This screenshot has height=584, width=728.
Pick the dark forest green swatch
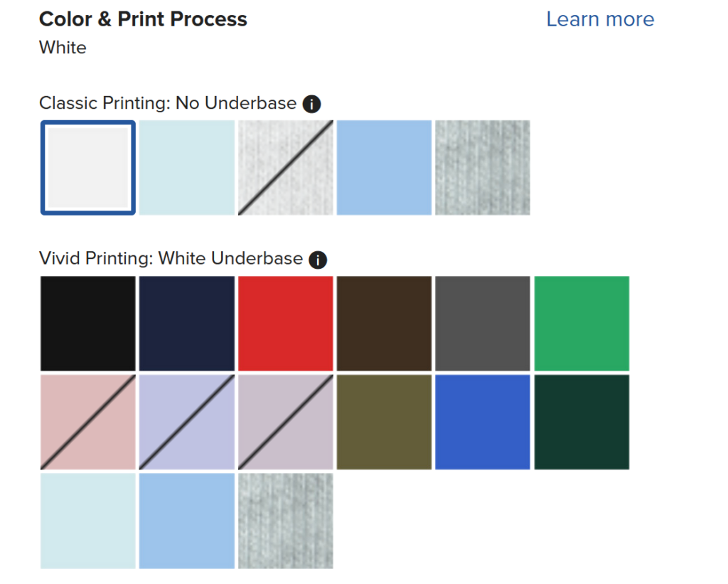point(582,423)
